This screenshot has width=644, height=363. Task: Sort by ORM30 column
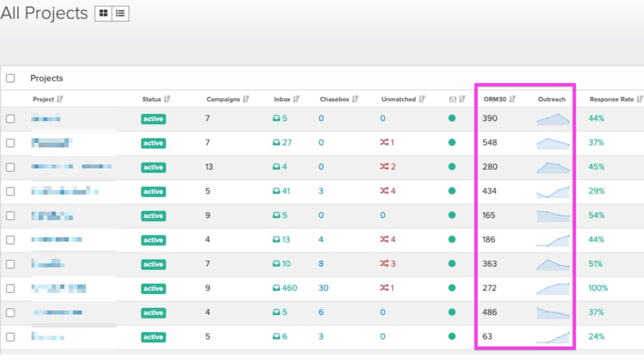(512, 100)
